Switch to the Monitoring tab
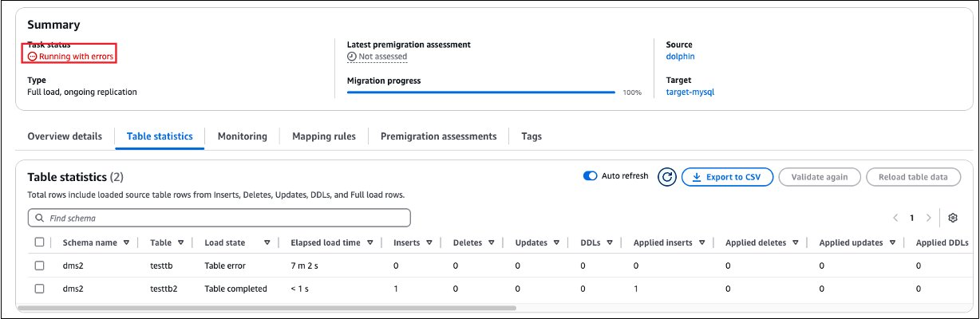 (x=242, y=136)
